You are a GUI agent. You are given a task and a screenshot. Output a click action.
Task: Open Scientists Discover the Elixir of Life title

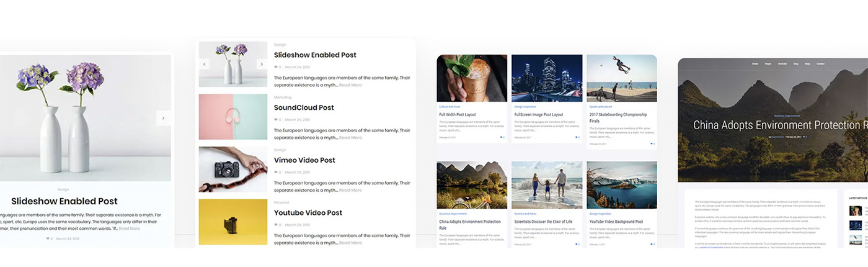pyautogui.click(x=543, y=222)
